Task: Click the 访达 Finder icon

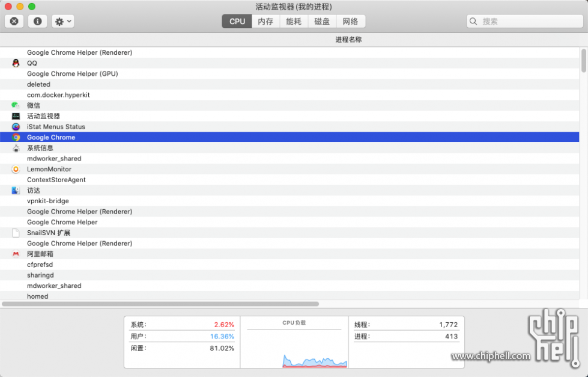Action: pyautogui.click(x=16, y=191)
